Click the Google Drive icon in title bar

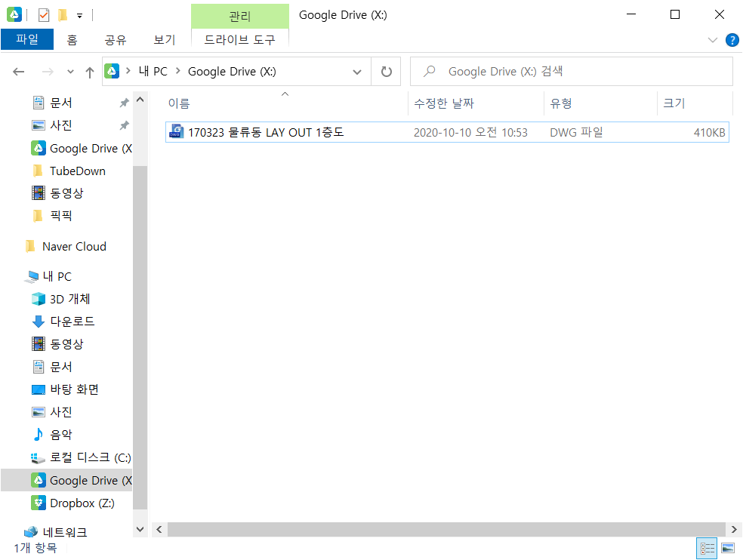(14, 14)
